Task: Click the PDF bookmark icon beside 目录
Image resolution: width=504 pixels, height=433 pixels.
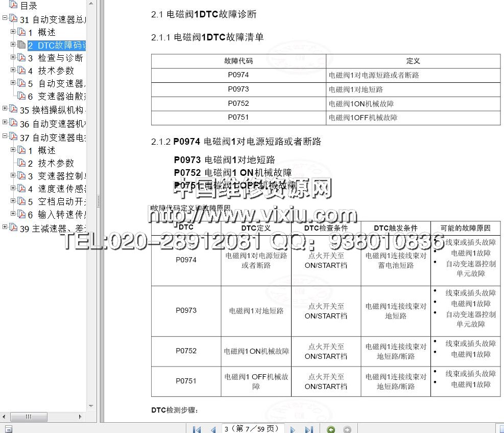Action: [x=14, y=5]
